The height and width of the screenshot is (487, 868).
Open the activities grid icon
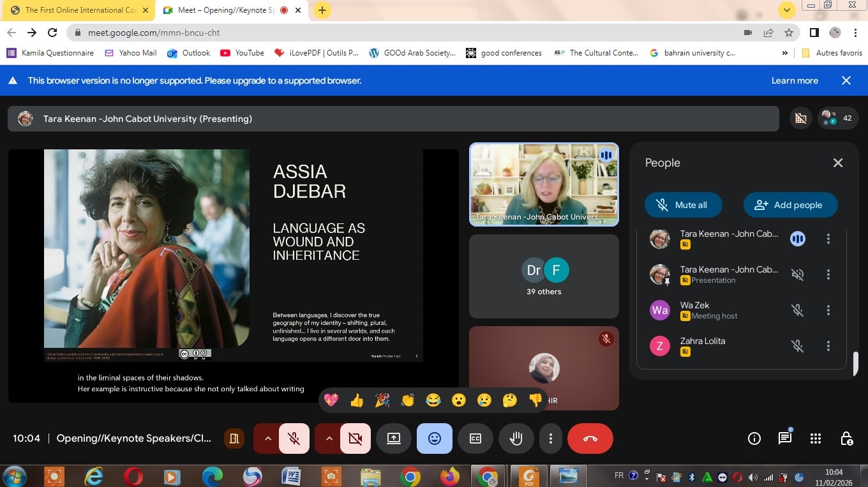[815, 438]
